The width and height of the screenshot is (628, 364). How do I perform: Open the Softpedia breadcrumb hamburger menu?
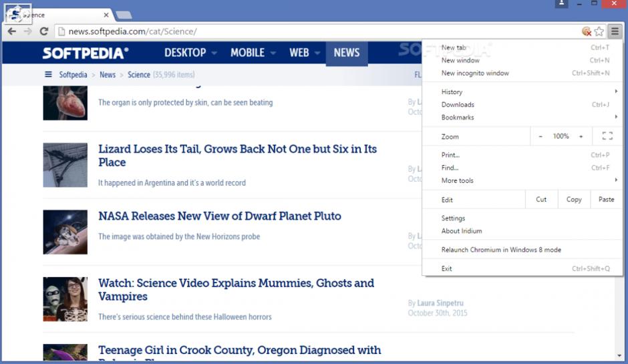coord(49,75)
